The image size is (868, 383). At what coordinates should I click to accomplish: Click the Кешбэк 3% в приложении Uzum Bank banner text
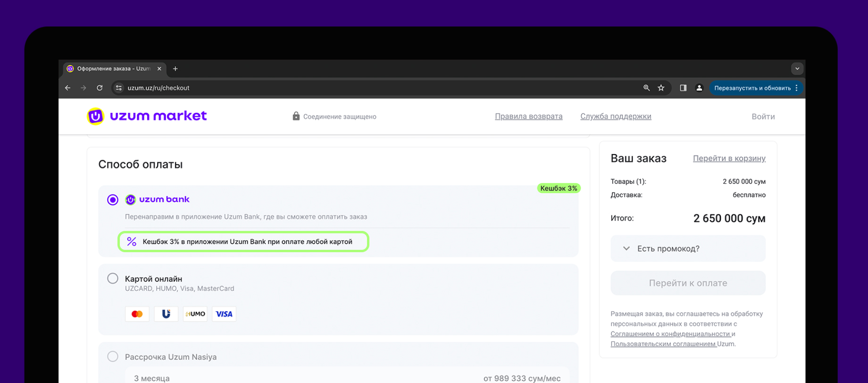[248, 241]
